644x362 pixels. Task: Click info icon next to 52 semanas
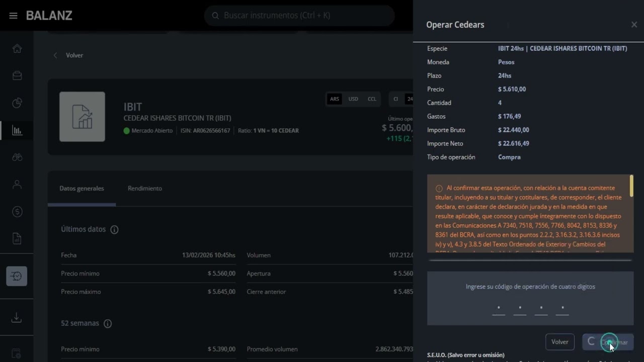click(x=108, y=324)
